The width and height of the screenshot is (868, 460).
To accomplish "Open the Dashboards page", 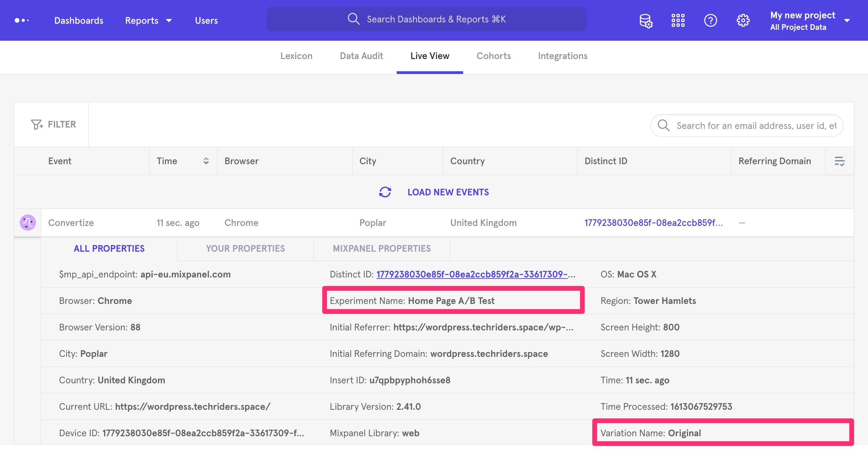I will tap(79, 20).
